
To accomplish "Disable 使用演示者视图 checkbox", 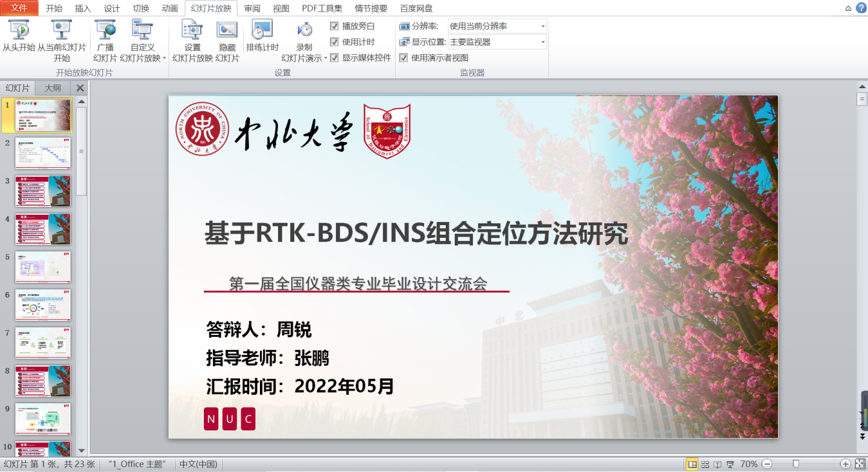I will click(404, 58).
